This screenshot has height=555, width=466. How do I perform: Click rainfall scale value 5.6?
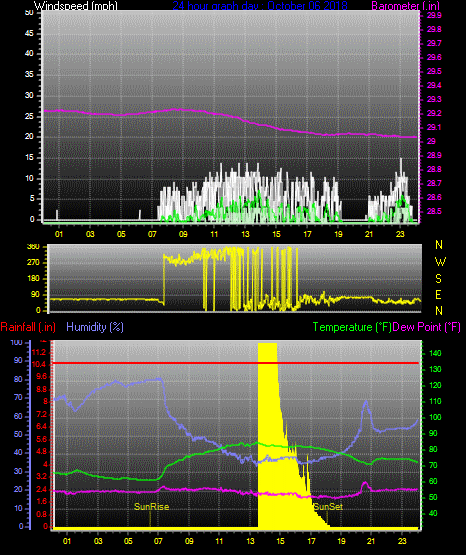pyautogui.click(x=41, y=439)
